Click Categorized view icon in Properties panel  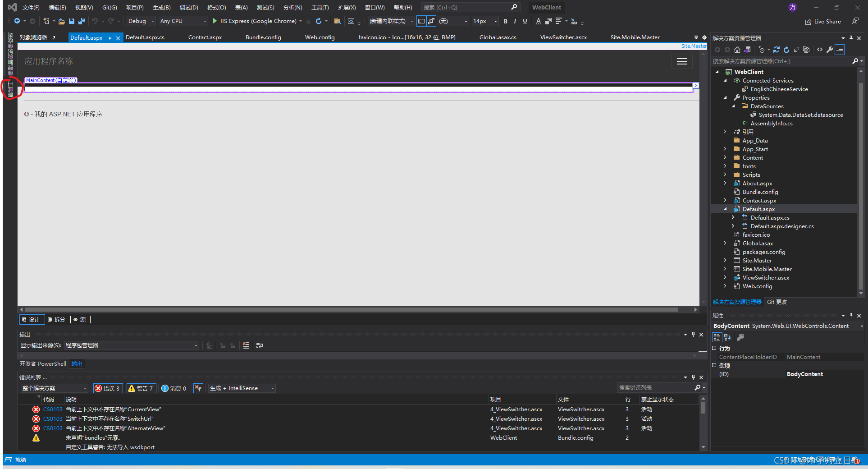click(x=717, y=337)
